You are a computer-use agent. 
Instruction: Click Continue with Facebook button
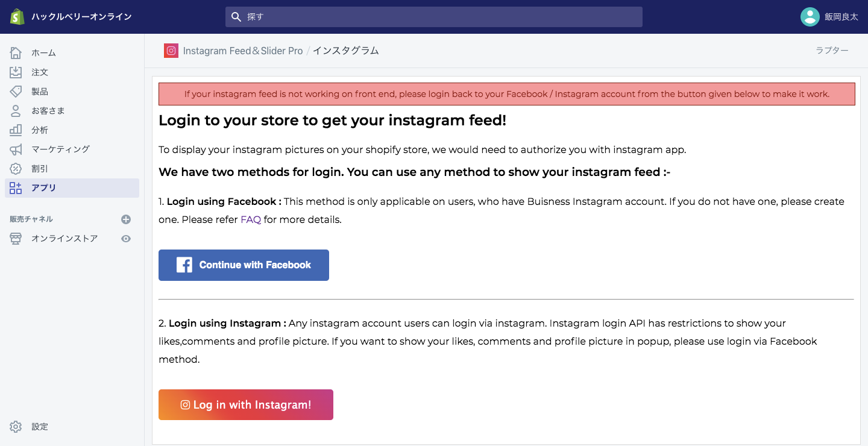[x=244, y=265]
